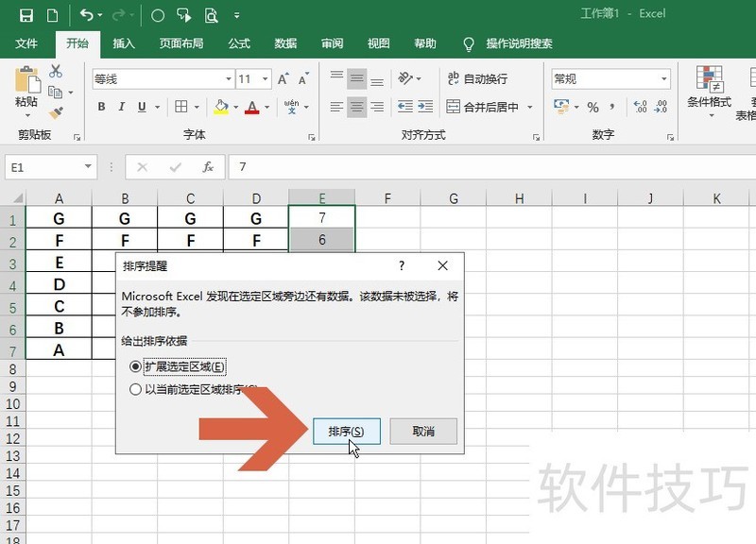
Task: Switch to the 数据 ribbon tab
Action: (x=284, y=43)
